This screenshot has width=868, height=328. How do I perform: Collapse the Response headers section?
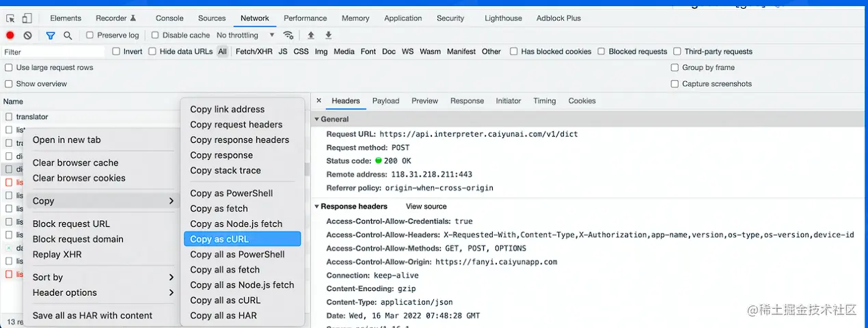[317, 206]
